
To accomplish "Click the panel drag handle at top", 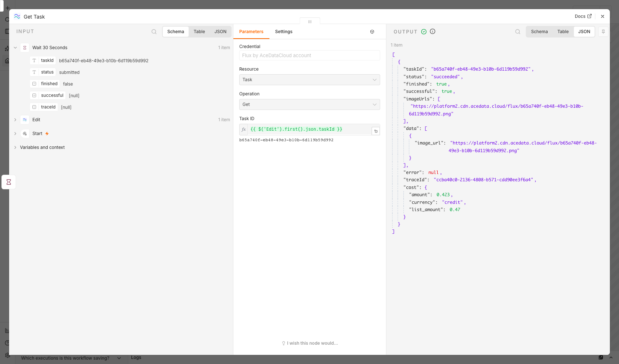I will click(x=310, y=21).
